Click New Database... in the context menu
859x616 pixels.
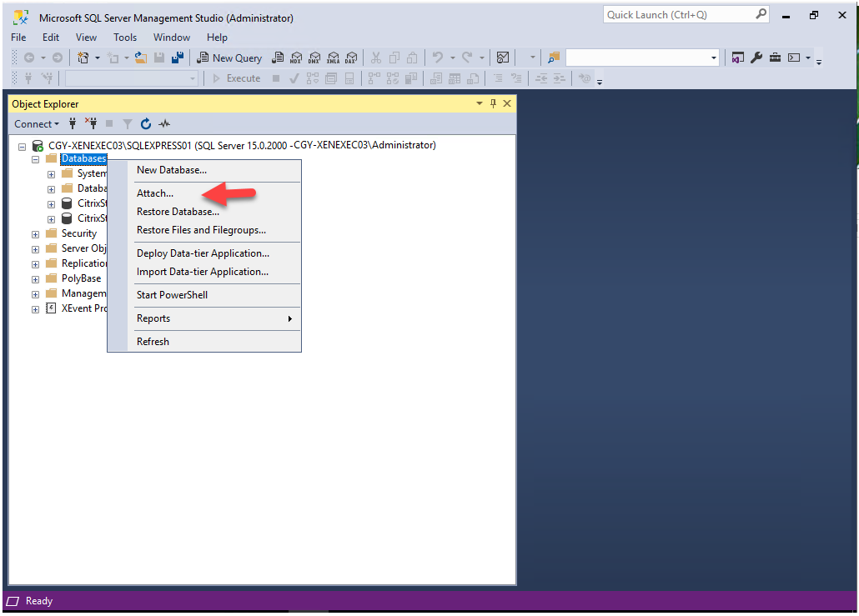pyautogui.click(x=172, y=170)
